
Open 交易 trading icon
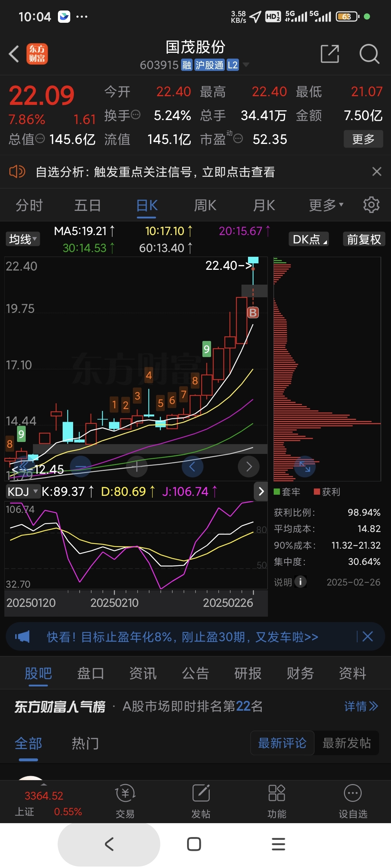[125, 801]
